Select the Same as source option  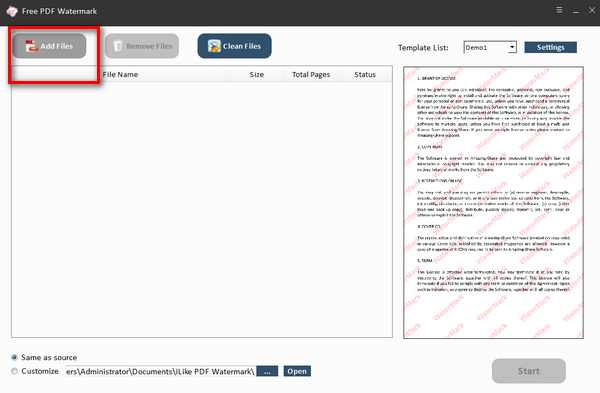tap(15, 357)
